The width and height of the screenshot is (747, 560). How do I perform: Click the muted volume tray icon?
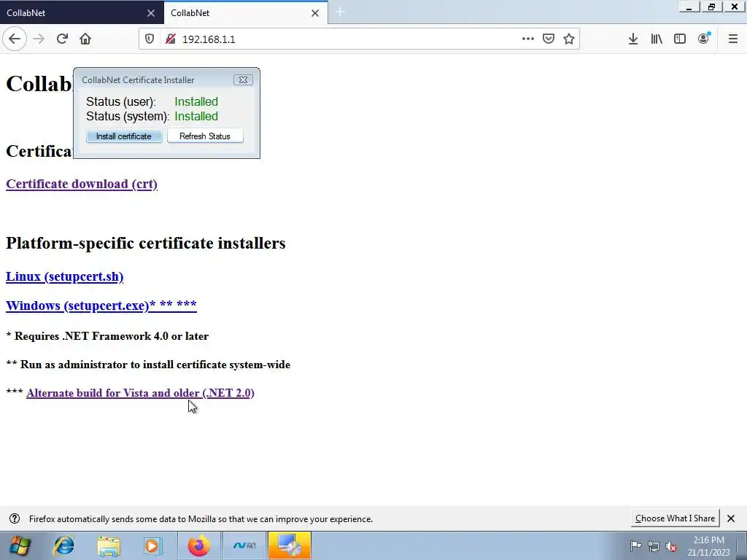pyautogui.click(x=671, y=546)
